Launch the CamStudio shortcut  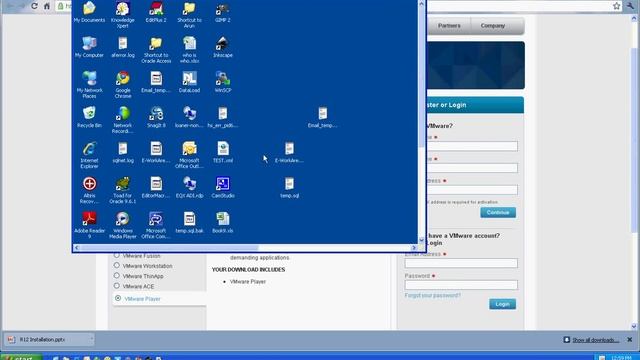(223, 187)
